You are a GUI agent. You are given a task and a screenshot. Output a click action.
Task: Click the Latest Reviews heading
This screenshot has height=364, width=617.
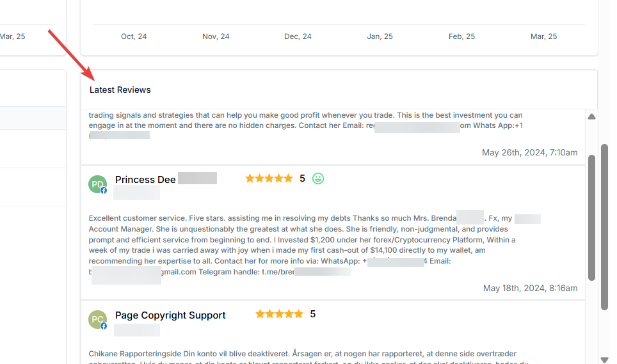tap(120, 90)
